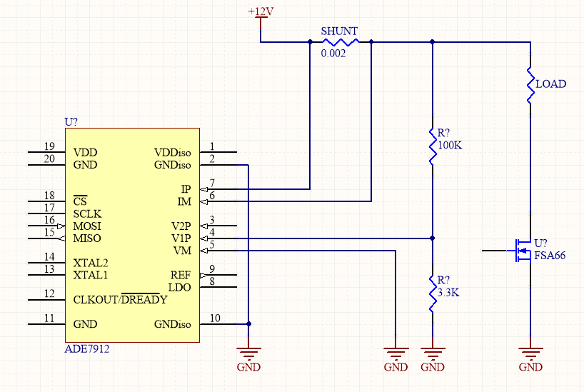Select the LOAD resistor symbol
The width and height of the screenshot is (584, 392).
(x=530, y=86)
